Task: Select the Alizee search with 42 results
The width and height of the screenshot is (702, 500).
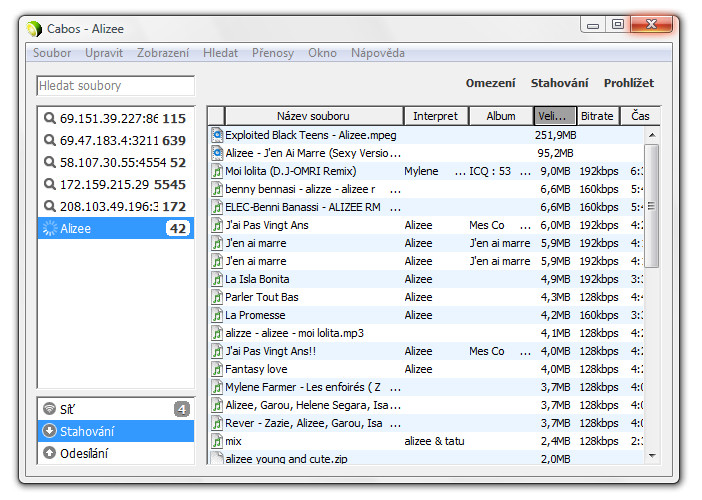Action: [x=116, y=228]
